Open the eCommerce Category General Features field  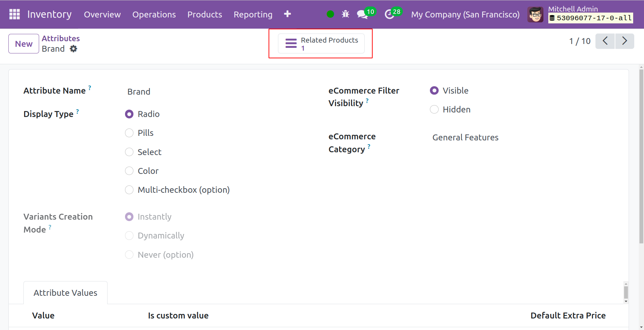(465, 138)
